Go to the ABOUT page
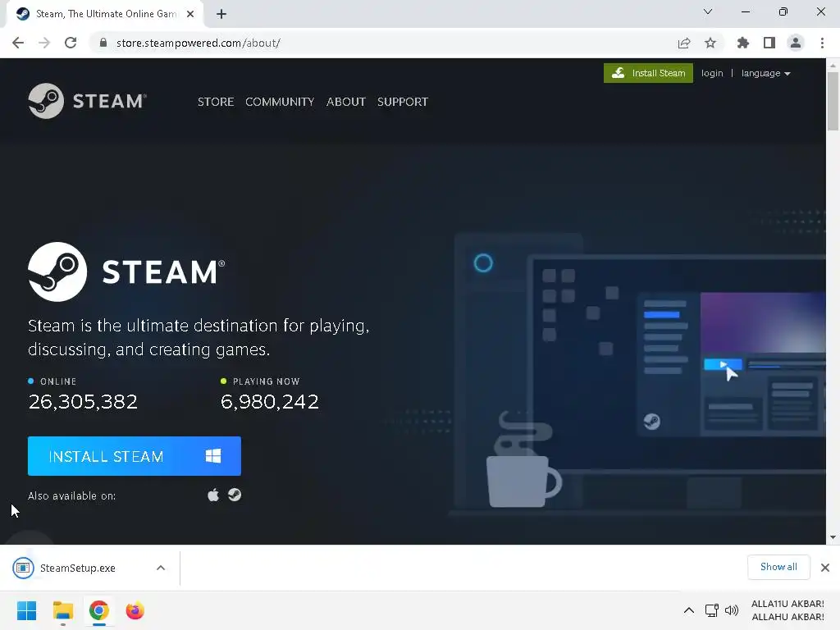Image resolution: width=840 pixels, height=630 pixels. point(346,102)
